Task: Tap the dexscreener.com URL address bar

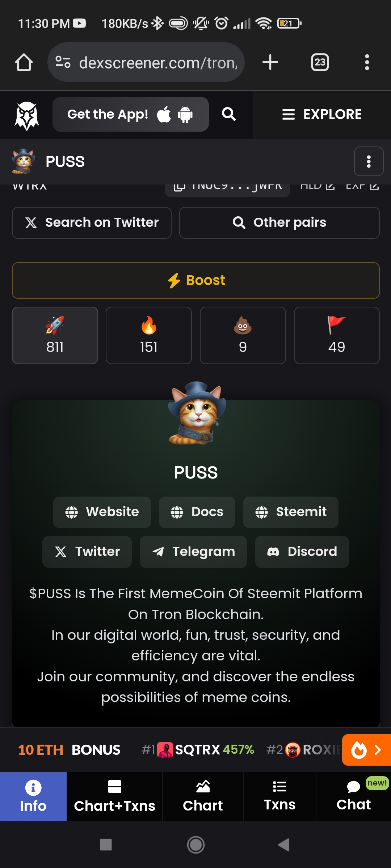Action: 146,62
